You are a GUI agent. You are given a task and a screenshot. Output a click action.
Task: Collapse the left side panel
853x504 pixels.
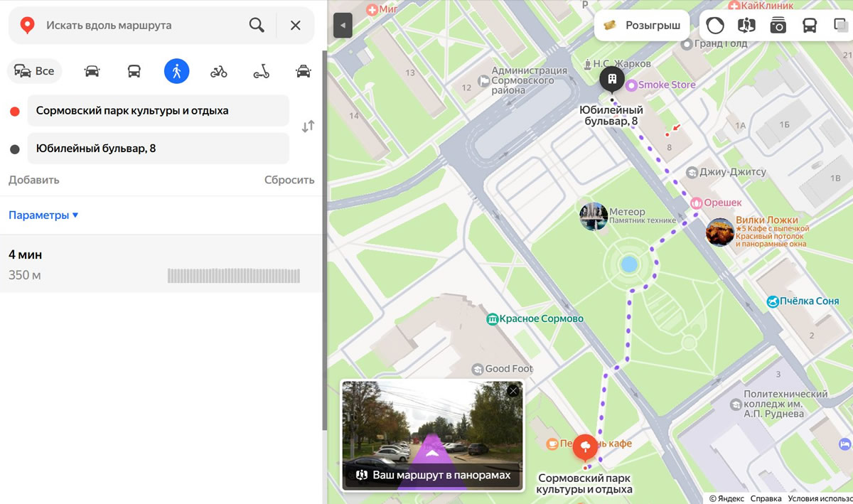pyautogui.click(x=343, y=26)
